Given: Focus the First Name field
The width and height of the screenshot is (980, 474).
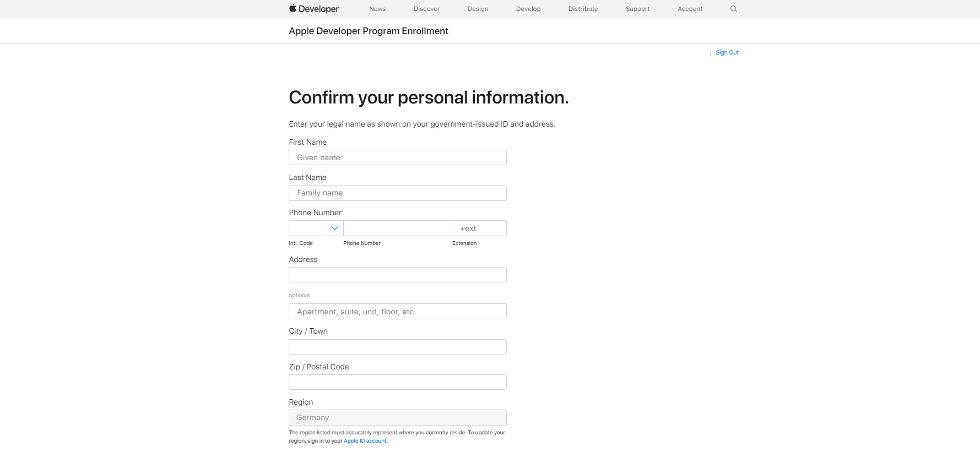Looking at the screenshot, I should coord(397,157).
